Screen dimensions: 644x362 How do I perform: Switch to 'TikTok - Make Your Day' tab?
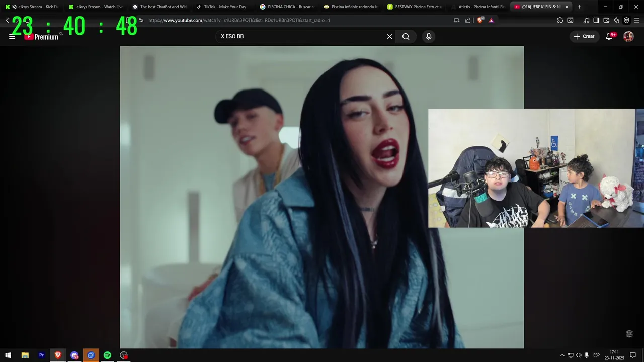pyautogui.click(x=223, y=7)
